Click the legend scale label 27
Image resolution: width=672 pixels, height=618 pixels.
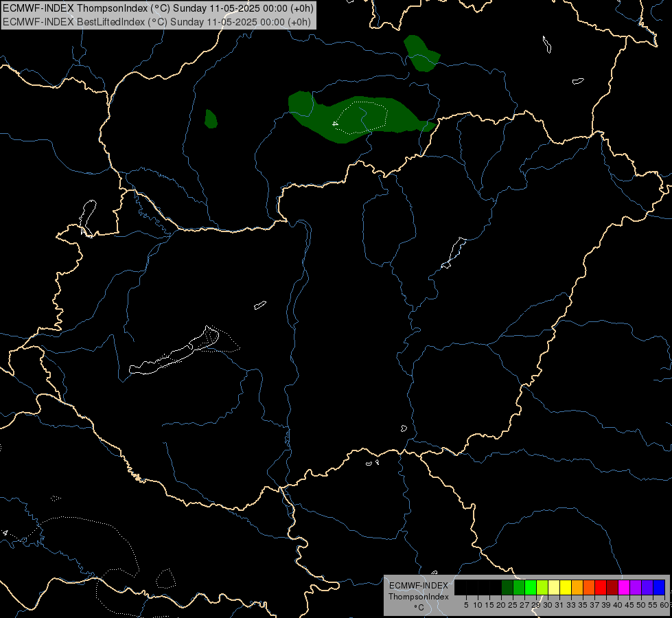point(524,605)
